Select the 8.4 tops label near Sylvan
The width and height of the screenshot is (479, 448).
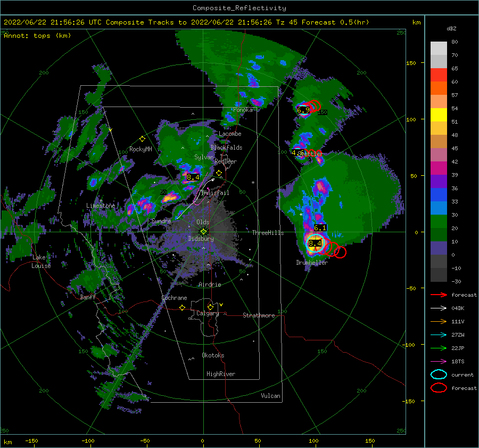point(193,177)
